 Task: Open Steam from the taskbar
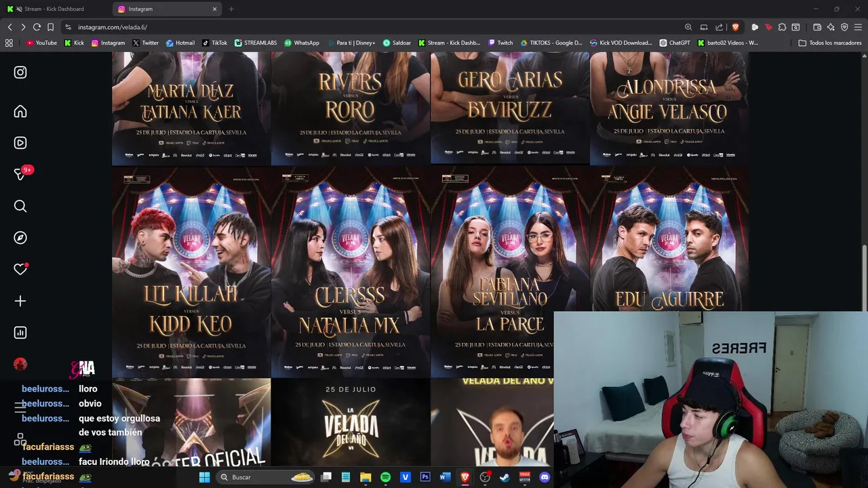point(505,477)
